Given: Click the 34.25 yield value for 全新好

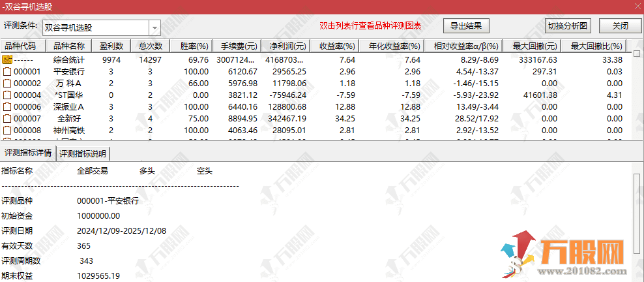Looking at the screenshot, I should click(x=345, y=119).
